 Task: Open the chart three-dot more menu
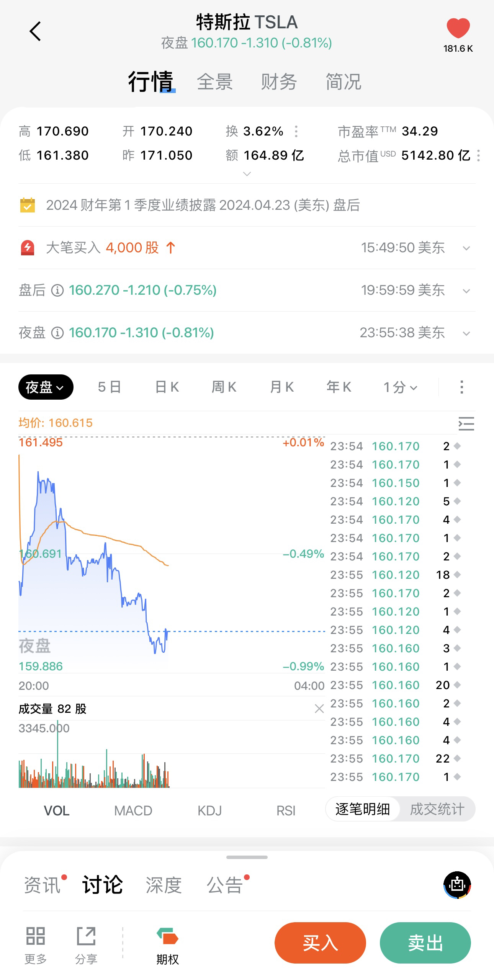462,387
